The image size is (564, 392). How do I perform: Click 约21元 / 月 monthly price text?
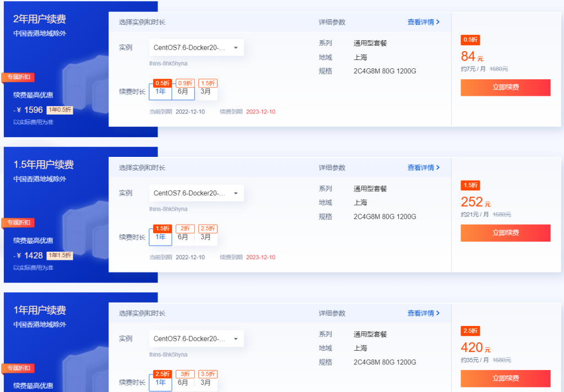(x=474, y=214)
